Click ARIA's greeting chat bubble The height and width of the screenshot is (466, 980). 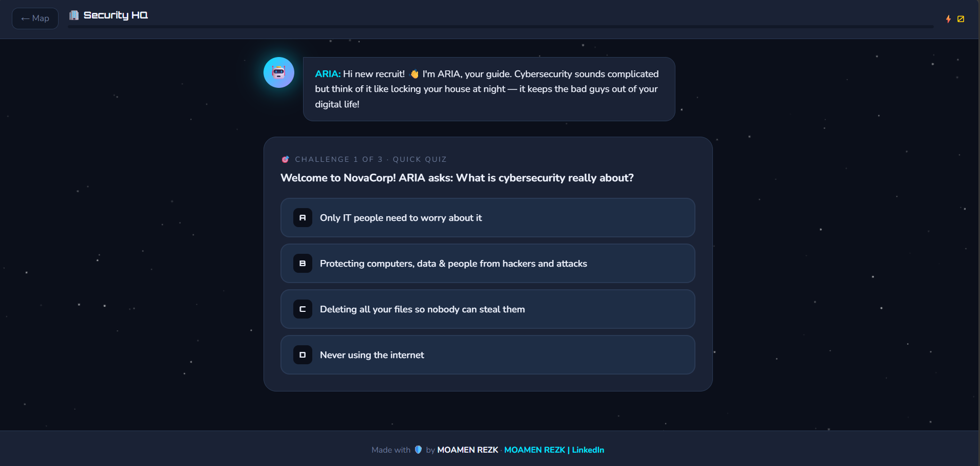click(488, 89)
